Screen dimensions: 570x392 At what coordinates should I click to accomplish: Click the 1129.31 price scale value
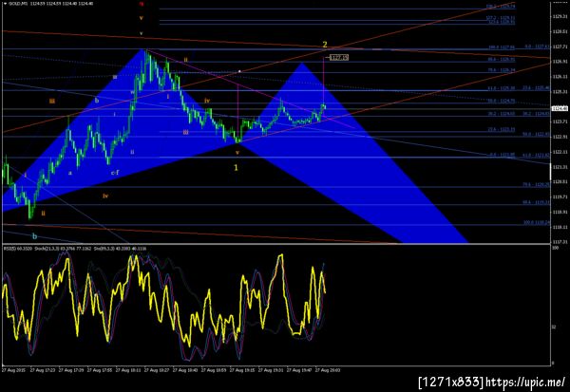click(560, 17)
